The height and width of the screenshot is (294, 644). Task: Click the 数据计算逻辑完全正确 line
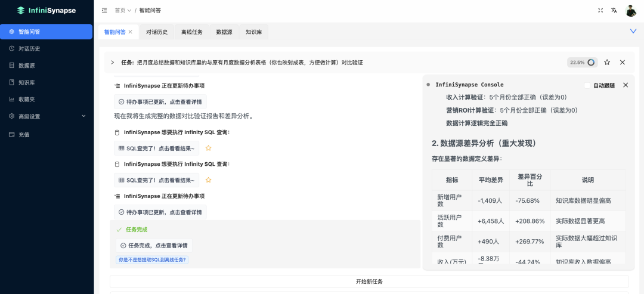point(477,123)
